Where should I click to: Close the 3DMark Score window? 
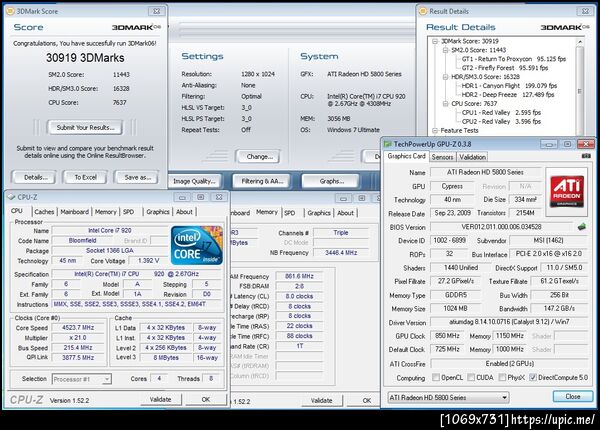click(x=157, y=11)
